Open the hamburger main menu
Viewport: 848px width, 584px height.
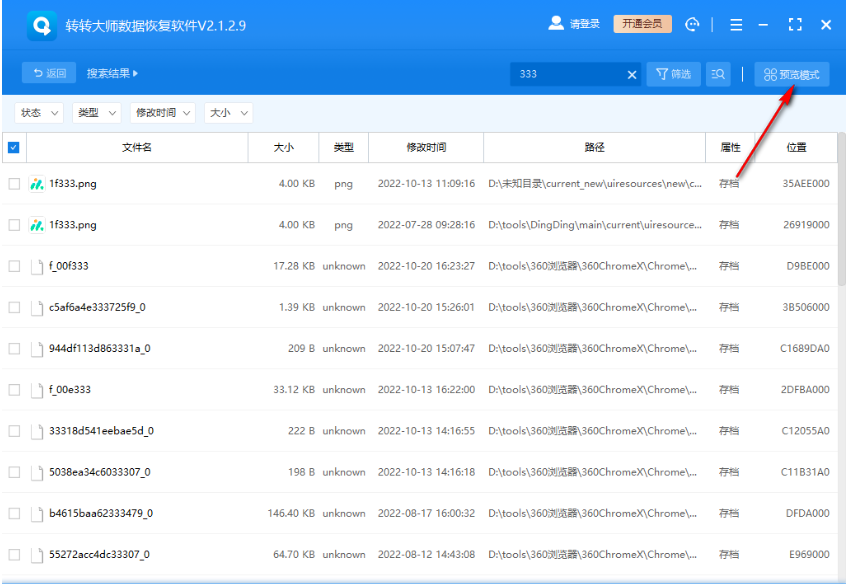pyautogui.click(x=736, y=24)
